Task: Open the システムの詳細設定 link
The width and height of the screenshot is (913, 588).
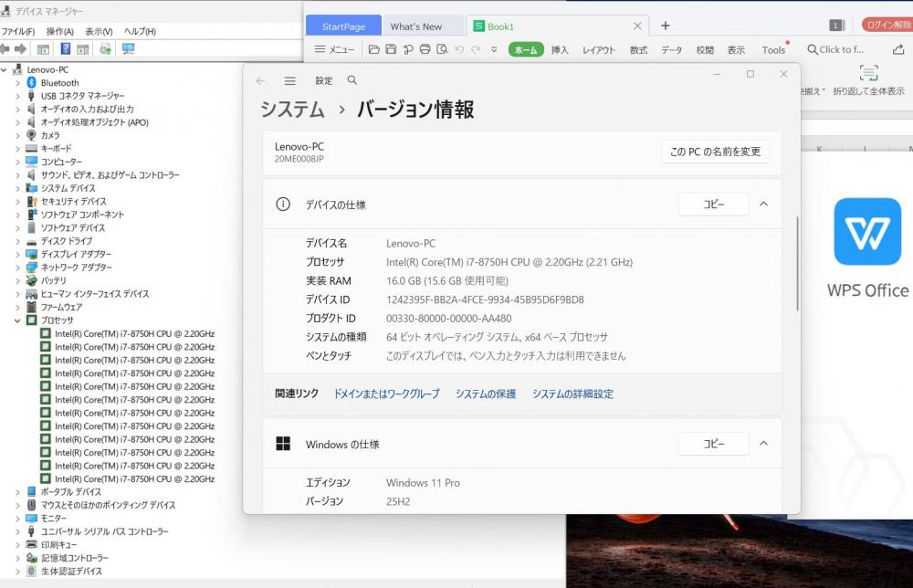Action: point(572,394)
